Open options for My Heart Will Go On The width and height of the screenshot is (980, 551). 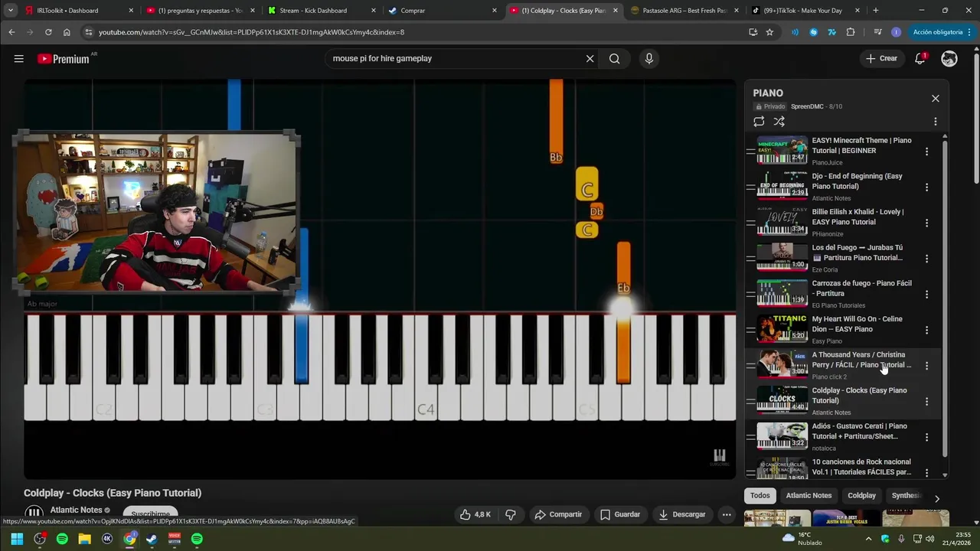click(926, 330)
